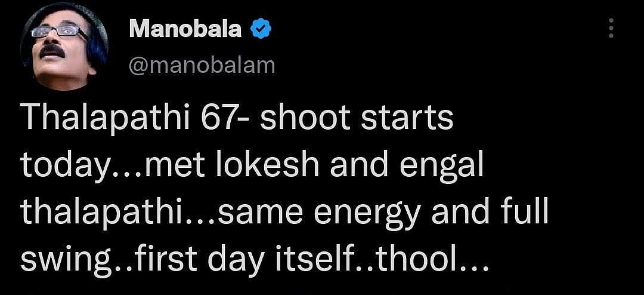Click the display name Manobala
Image resolution: width=644 pixels, height=295 pixels.
coord(185,29)
